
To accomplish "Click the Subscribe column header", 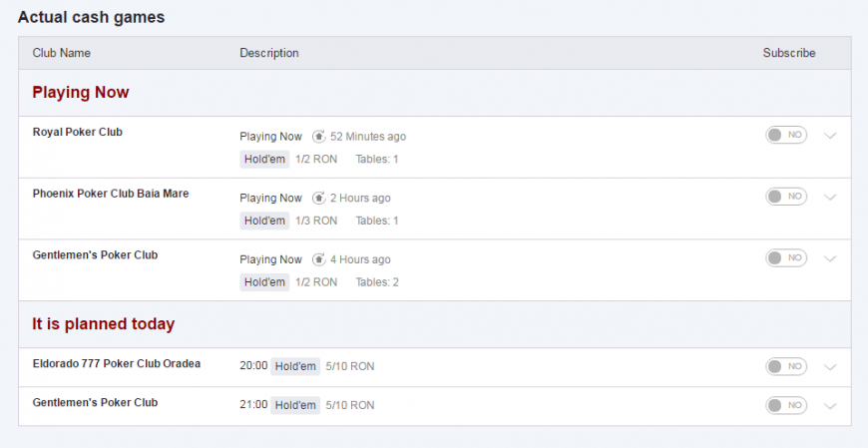I will [x=788, y=53].
